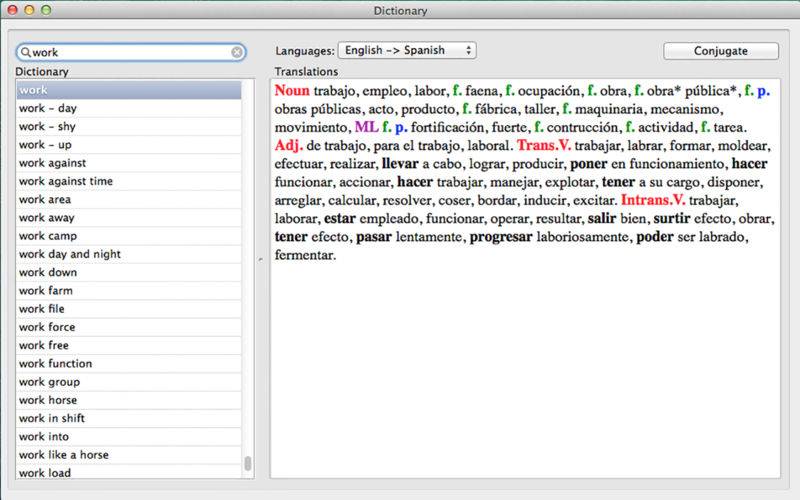Click the 'work free' row
The height and width of the screenshot is (500, 800).
[129, 345]
